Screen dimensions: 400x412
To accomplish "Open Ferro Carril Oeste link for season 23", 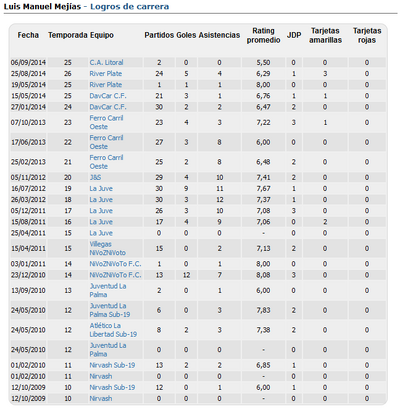I will click(106, 122).
